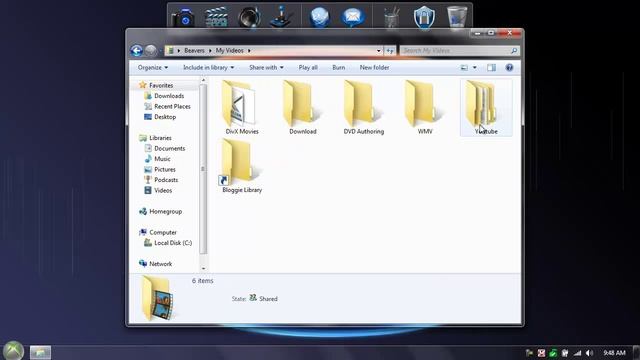Click the Beavers breadcrumb

coord(194,51)
